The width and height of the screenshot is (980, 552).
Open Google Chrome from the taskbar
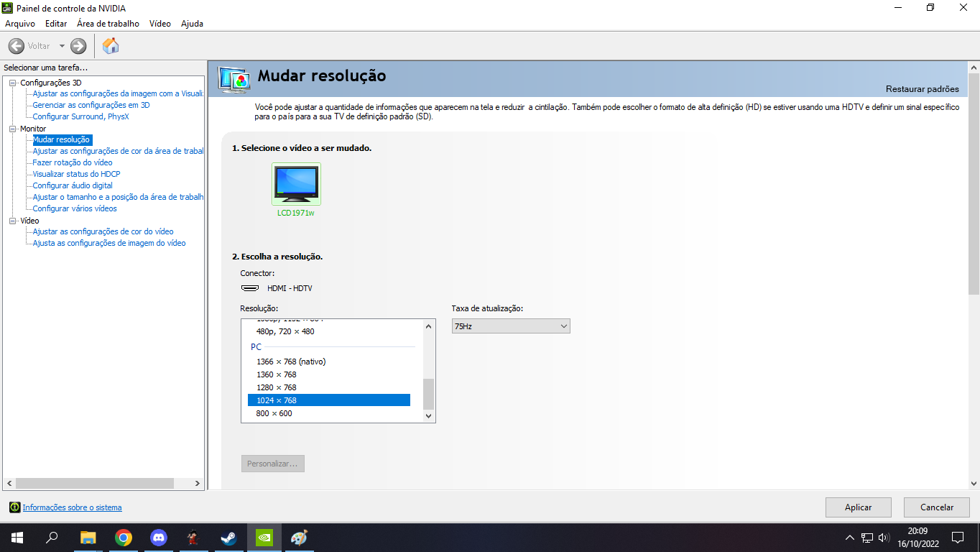click(x=124, y=537)
